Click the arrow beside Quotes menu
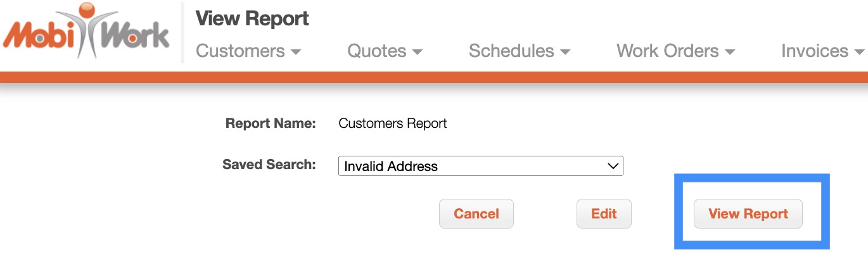Screen dimensions: 868x271 [x=417, y=53]
